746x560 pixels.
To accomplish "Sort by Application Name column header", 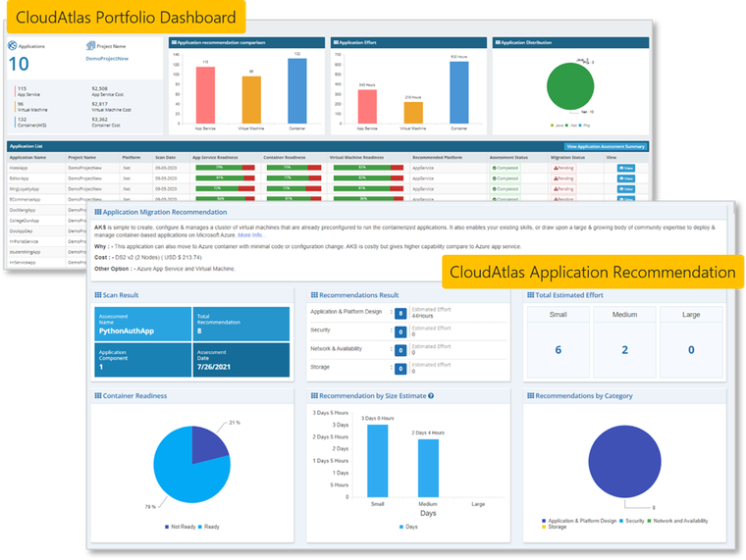I will (28, 157).
